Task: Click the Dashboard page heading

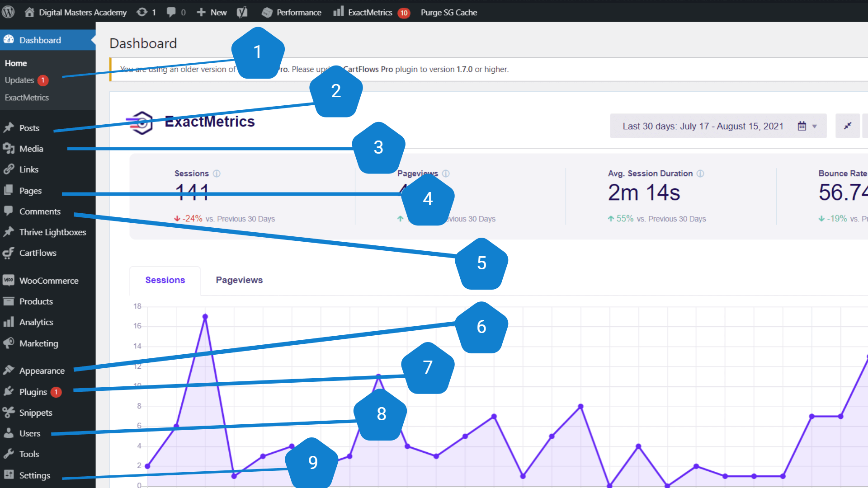Action: [x=143, y=43]
